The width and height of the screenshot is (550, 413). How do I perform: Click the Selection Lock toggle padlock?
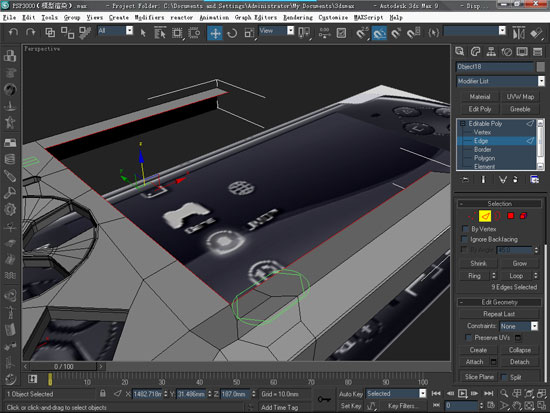click(x=102, y=393)
